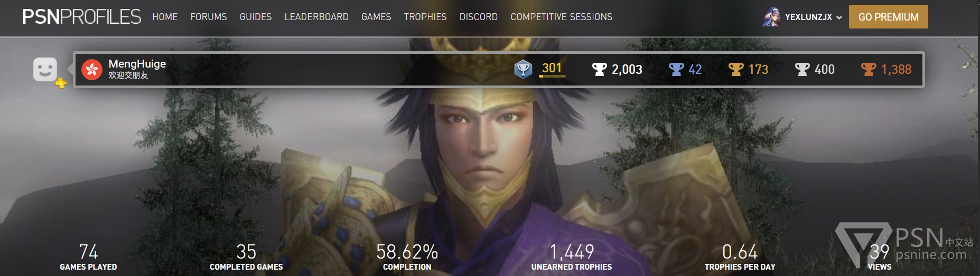
Task: Click the MengHuige profile name
Action: [137, 64]
